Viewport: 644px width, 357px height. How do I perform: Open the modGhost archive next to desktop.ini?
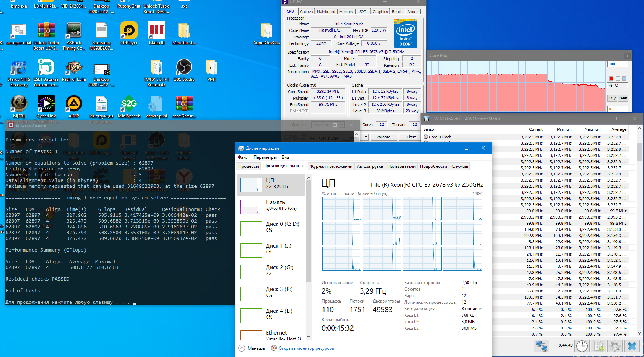coord(184,107)
